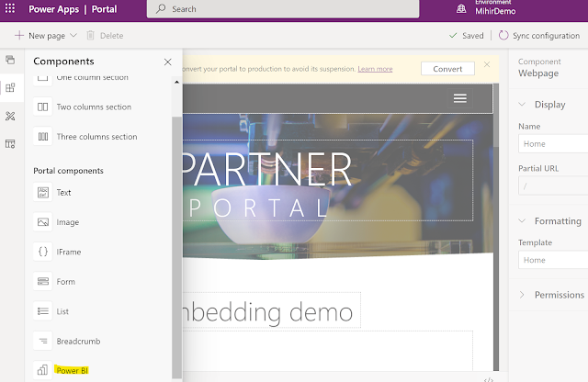Dismiss the convert portal banner

[487, 64]
